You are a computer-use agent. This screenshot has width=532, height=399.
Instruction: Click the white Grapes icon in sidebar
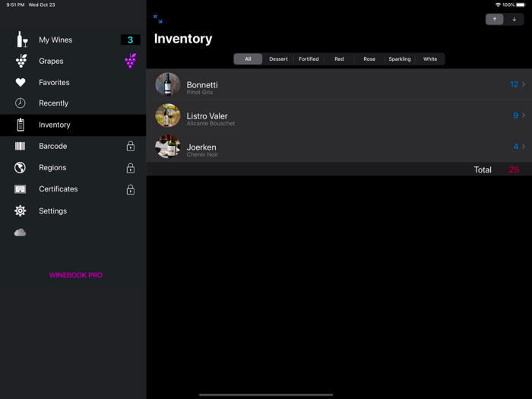coord(21,61)
